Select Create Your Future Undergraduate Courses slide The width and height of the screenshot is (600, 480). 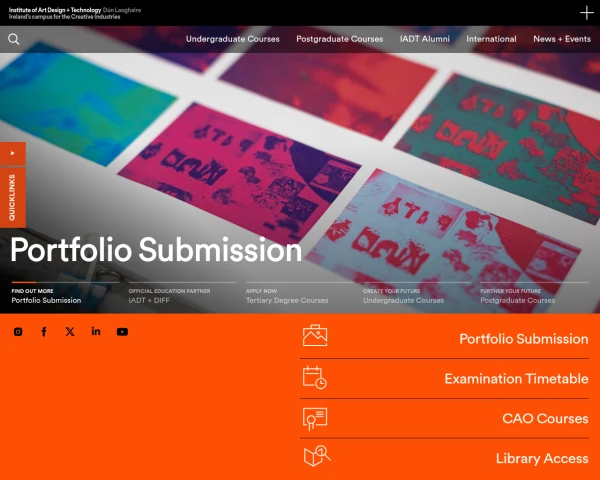click(417, 294)
